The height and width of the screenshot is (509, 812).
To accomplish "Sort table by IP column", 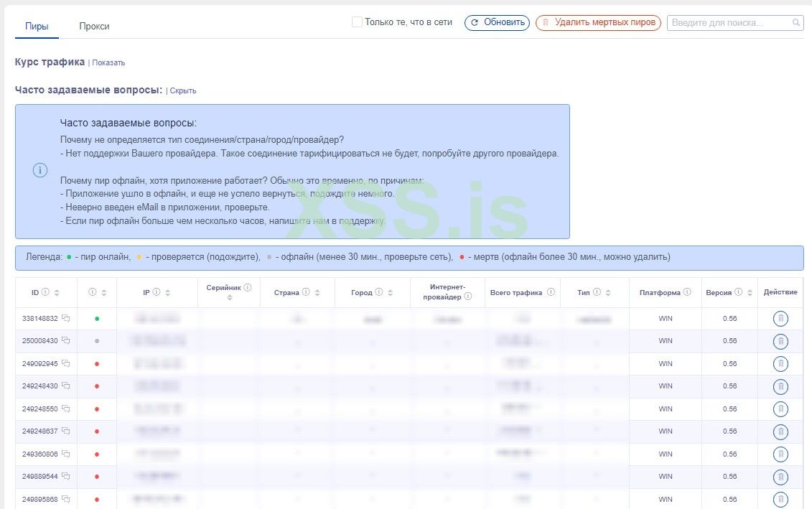I will 168,293.
